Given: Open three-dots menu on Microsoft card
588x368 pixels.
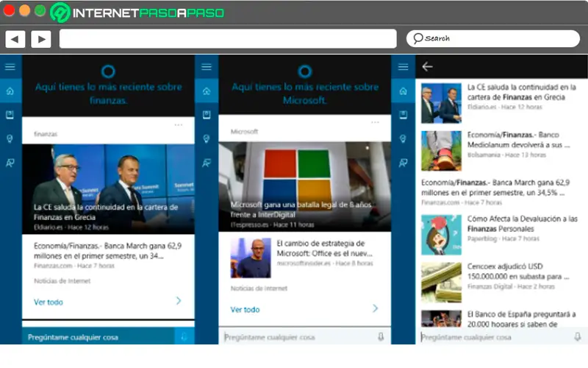Looking at the screenshot, I should point(375,122).
